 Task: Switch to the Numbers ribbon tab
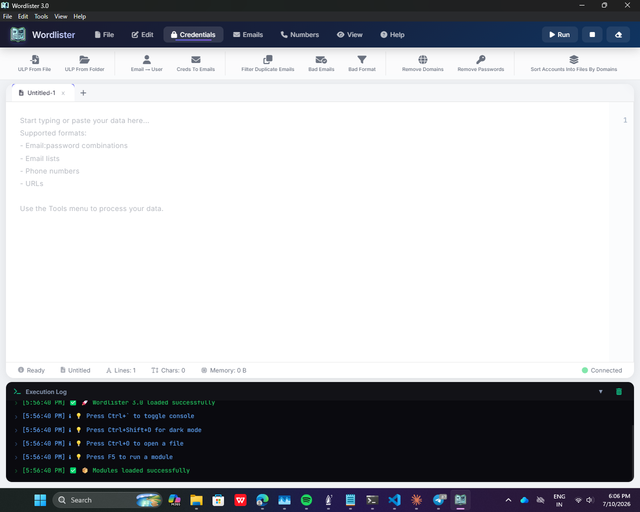[300, 35]
